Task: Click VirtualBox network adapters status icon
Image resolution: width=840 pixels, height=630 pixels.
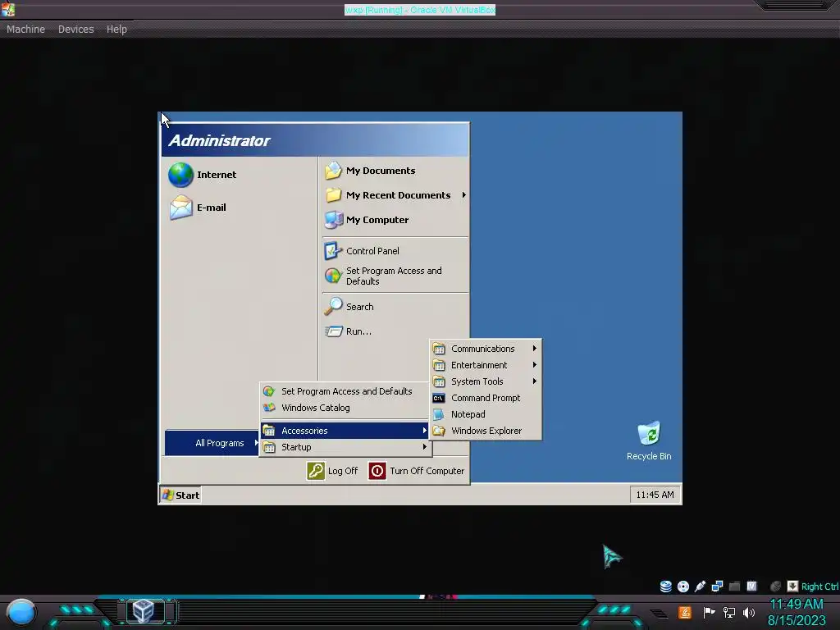Action: 717,586
